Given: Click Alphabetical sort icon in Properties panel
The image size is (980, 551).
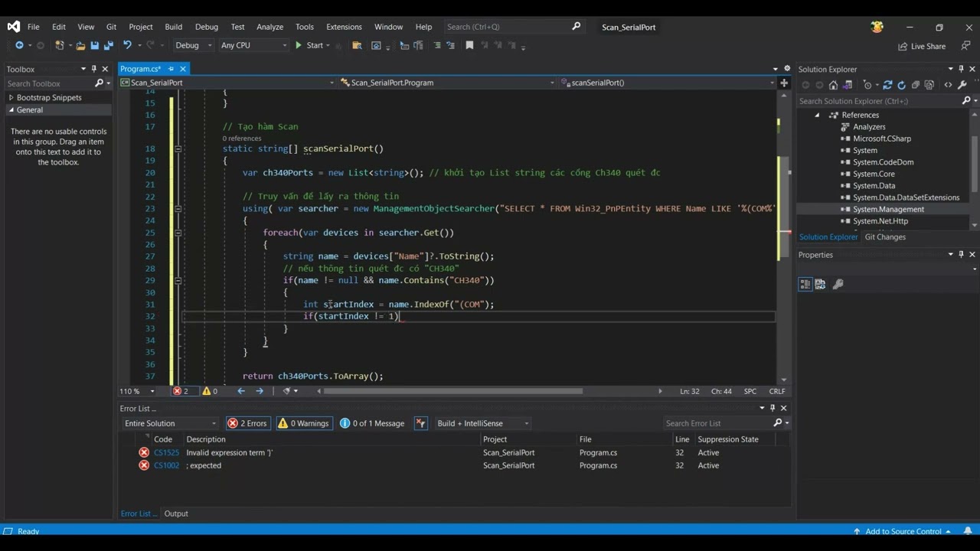Looking at the screenshot, I should 820,285.
